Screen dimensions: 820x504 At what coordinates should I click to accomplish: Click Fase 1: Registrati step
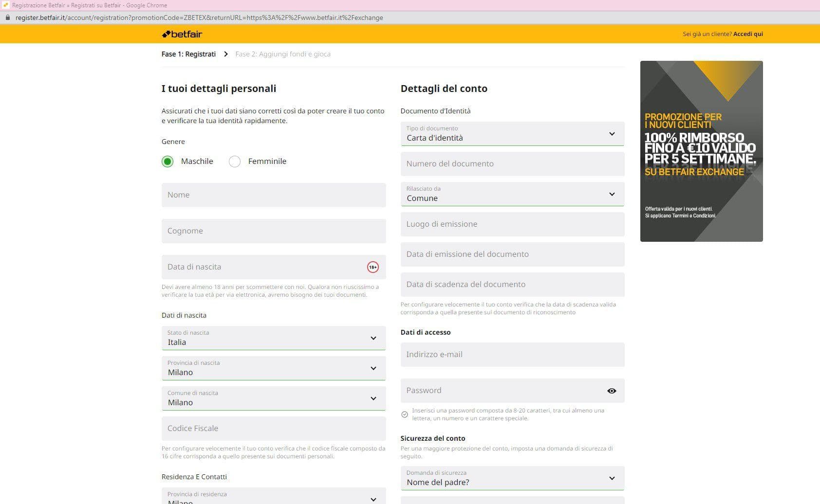click(x=188, y=54)
